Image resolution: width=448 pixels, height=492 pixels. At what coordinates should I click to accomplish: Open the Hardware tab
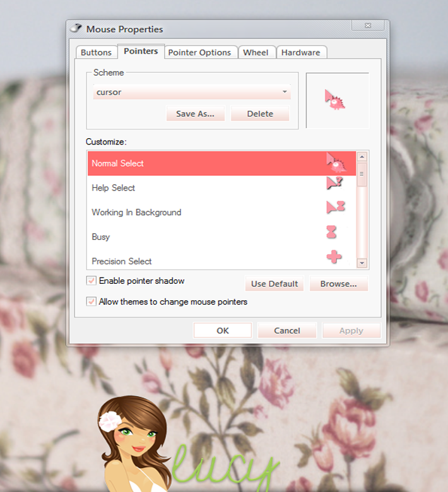(x=301, y=52)
